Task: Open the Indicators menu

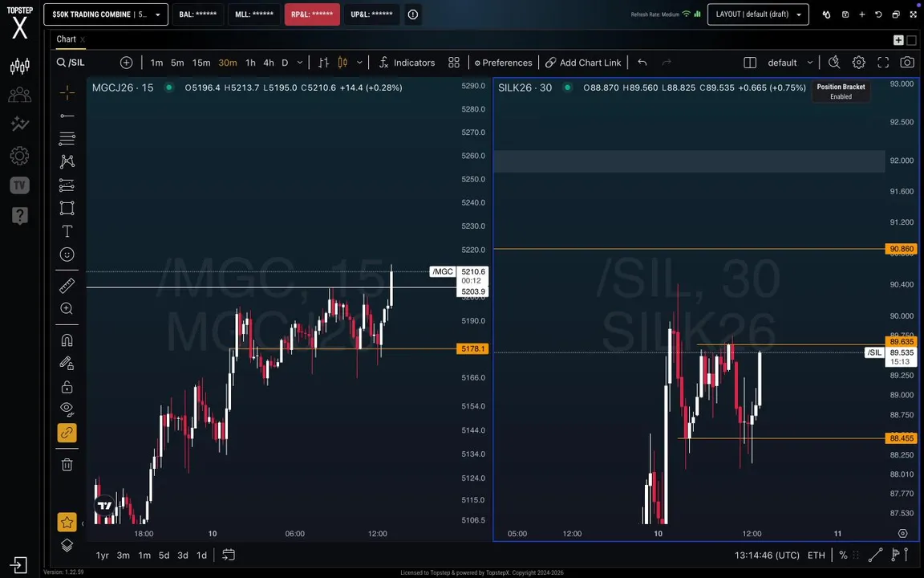Action: coord(407,63)
